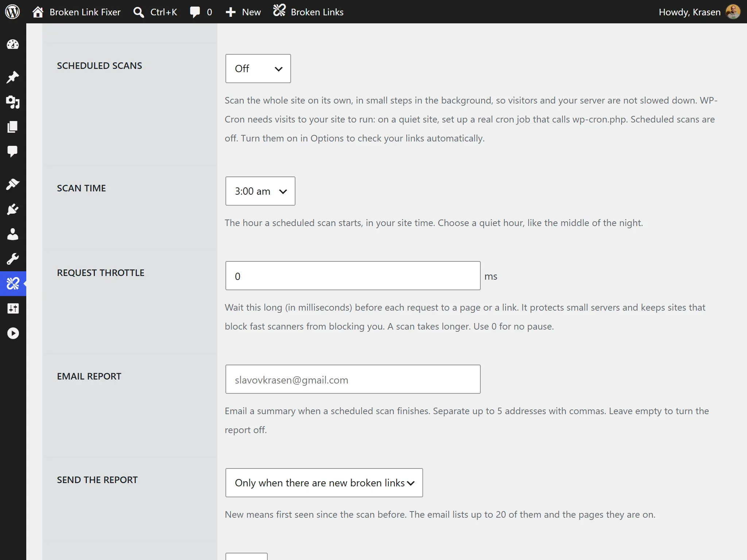Click the Email Report address field
747x560 pixels.
pos(353,379)
